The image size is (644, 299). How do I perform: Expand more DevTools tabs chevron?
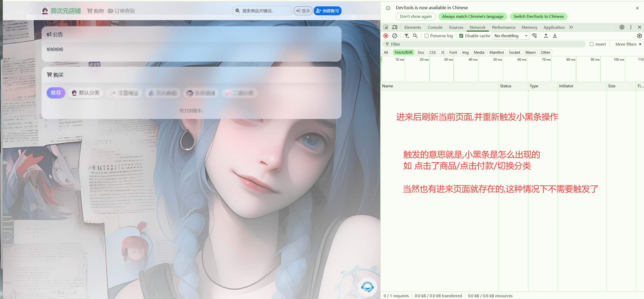(x=571, y=27)
